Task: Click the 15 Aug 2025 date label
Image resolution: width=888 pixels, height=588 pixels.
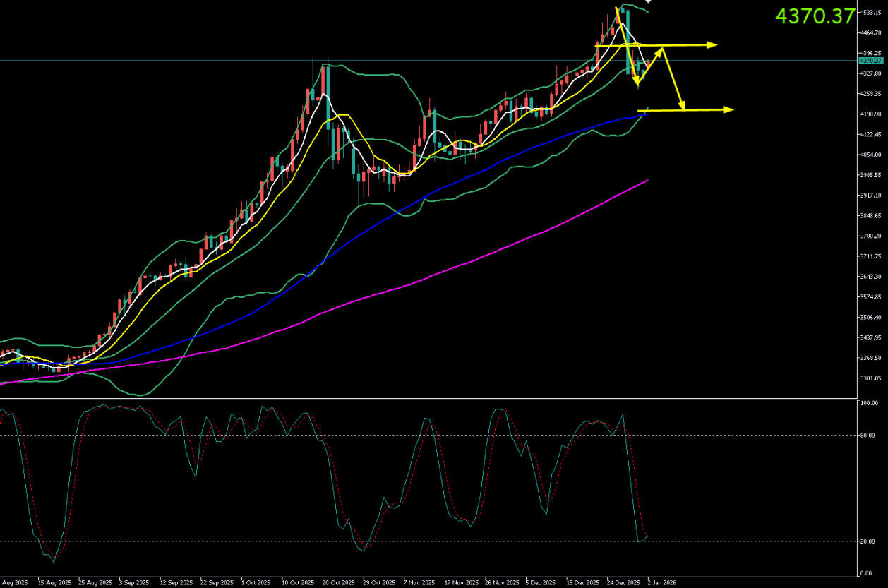Action: pyautogui.click(x=54, y=583)
